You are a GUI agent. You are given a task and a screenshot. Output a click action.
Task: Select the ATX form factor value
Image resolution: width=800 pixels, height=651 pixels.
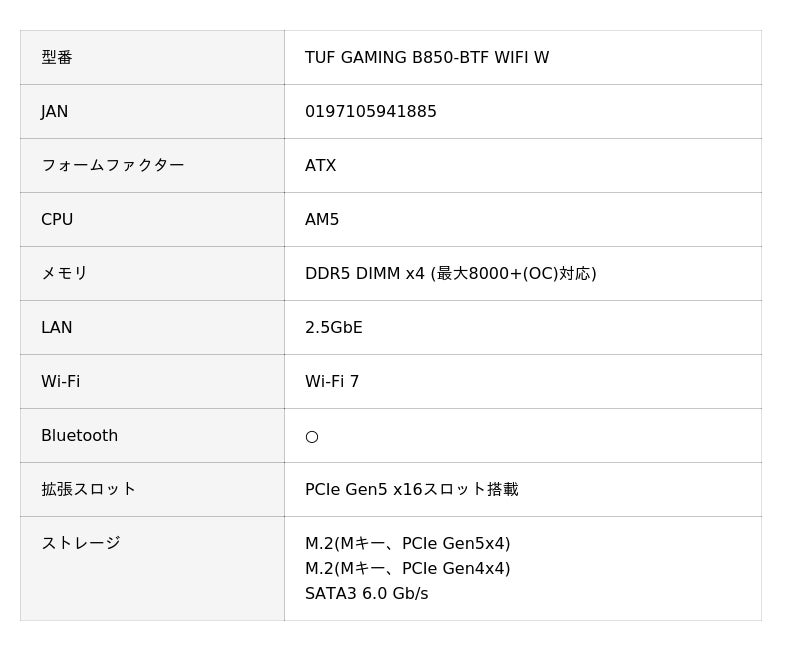coord(321,166)
